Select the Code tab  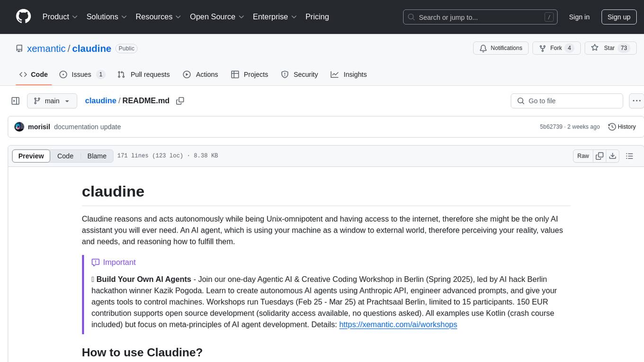34,74
